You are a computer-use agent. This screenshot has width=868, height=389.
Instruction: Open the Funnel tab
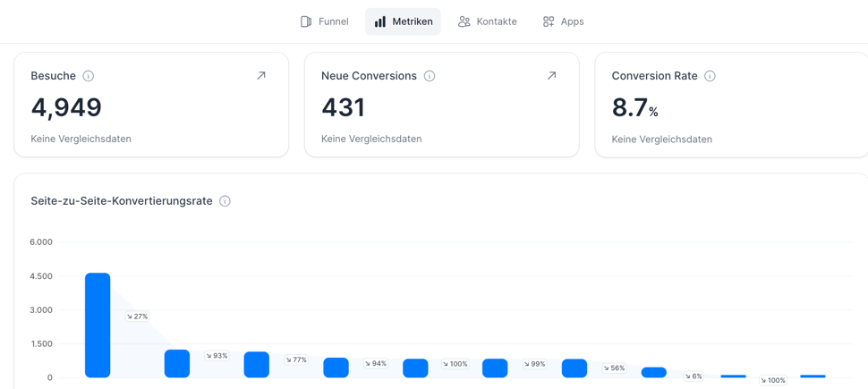[x=325, y=21]
